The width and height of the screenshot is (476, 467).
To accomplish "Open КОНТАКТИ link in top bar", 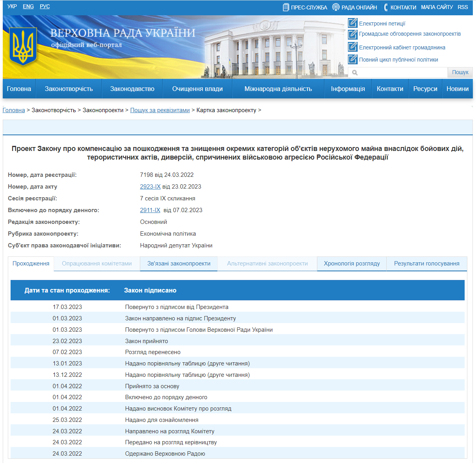I will pos(403,7).
